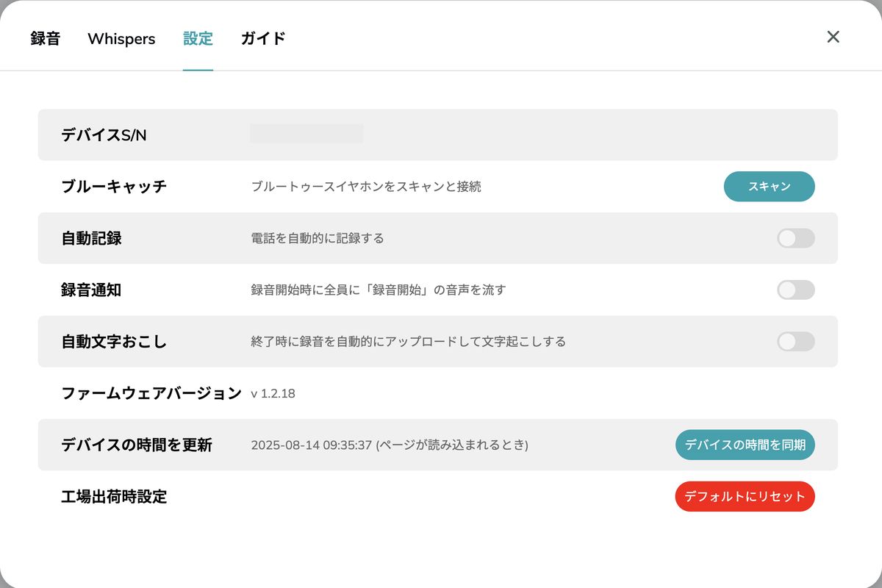Click the 録音開始時に全員に description text
This screenshot has height=588, width=882.
pos(379,290)
